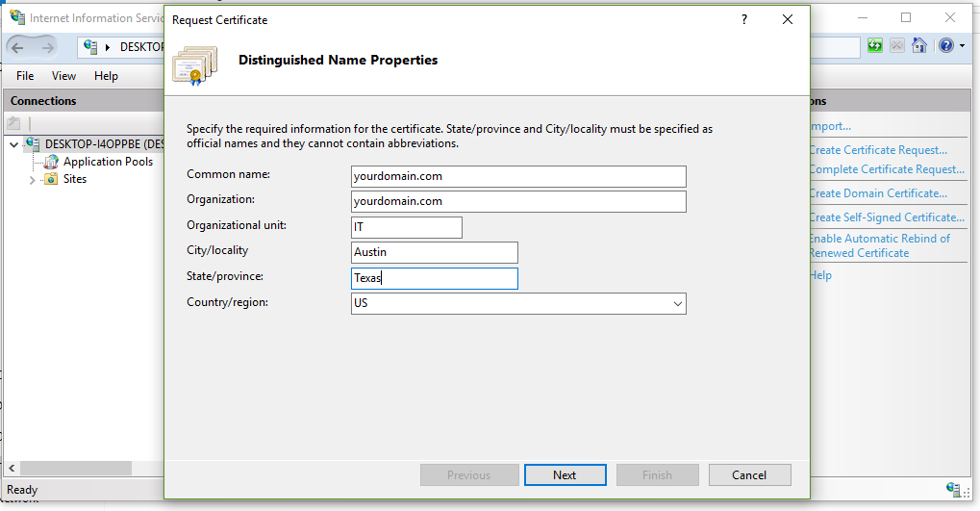Click the dialog's question mark help button

click(744, 19)
